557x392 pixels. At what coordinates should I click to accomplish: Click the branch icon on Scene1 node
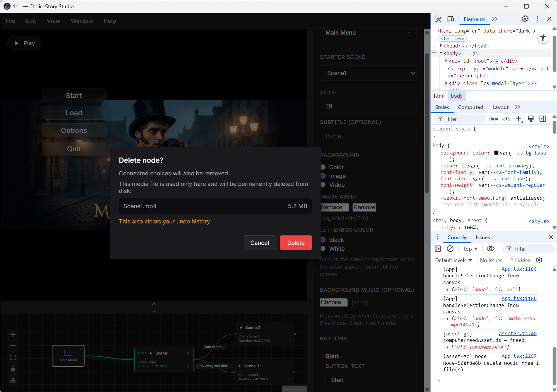click(188, 353)
